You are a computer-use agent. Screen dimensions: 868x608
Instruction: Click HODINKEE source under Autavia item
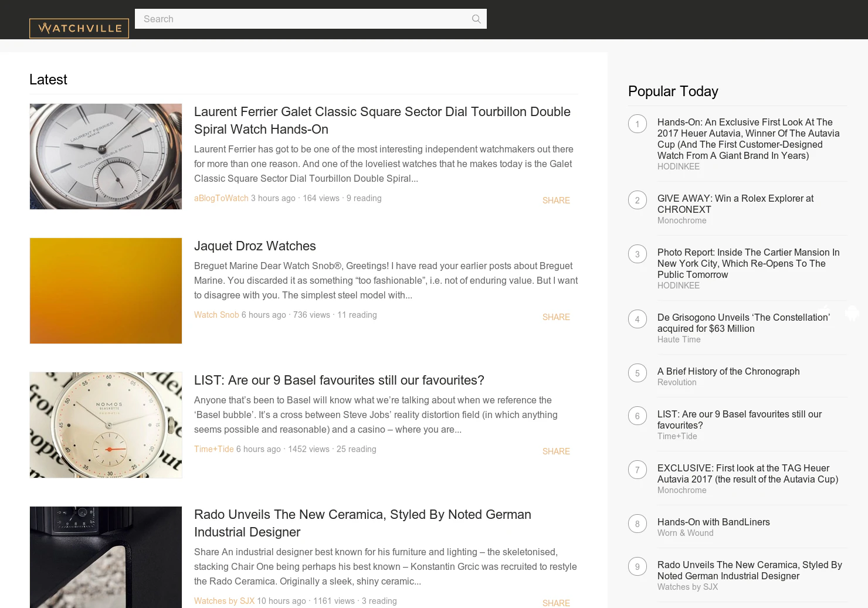pos(679,167)
